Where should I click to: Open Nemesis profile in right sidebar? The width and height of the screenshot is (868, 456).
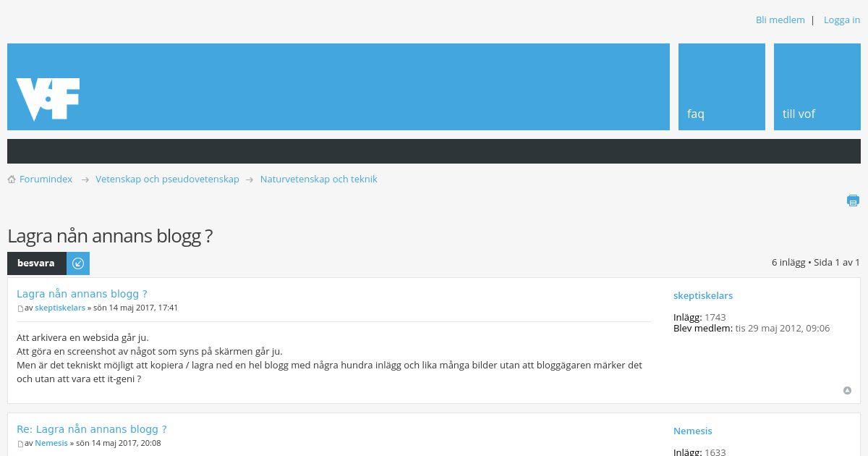(x=693, y=431)
